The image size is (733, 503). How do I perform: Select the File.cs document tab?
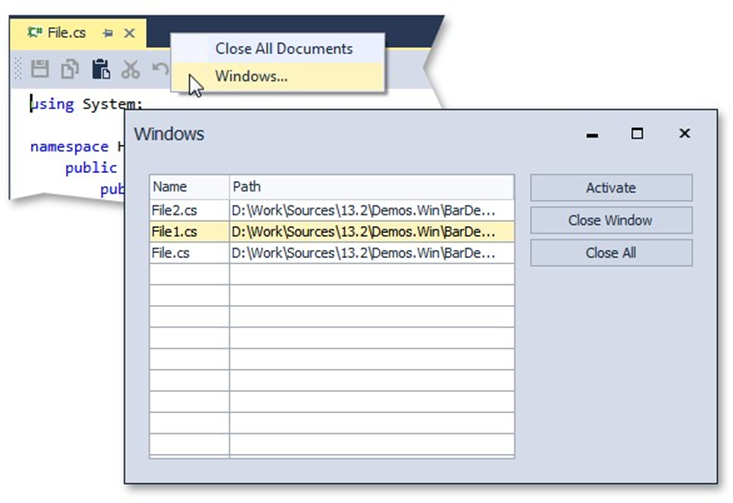[x=66, y=33]
